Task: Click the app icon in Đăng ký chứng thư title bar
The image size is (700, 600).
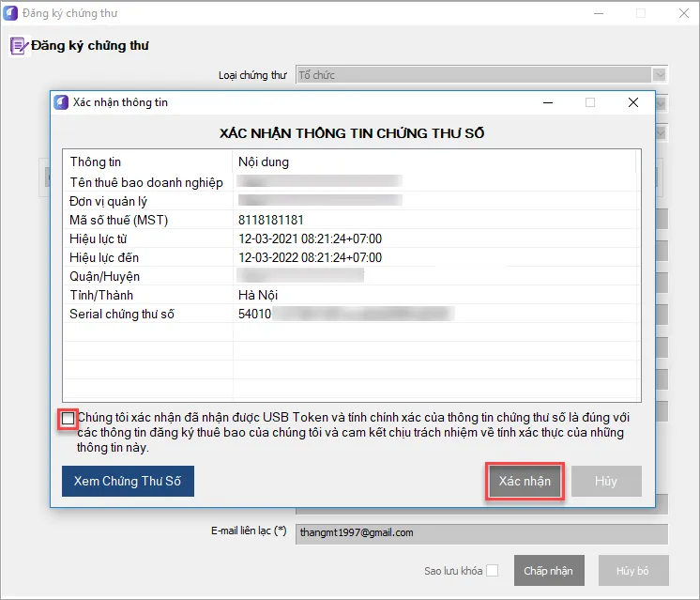Action: click(x=10, y=14)
